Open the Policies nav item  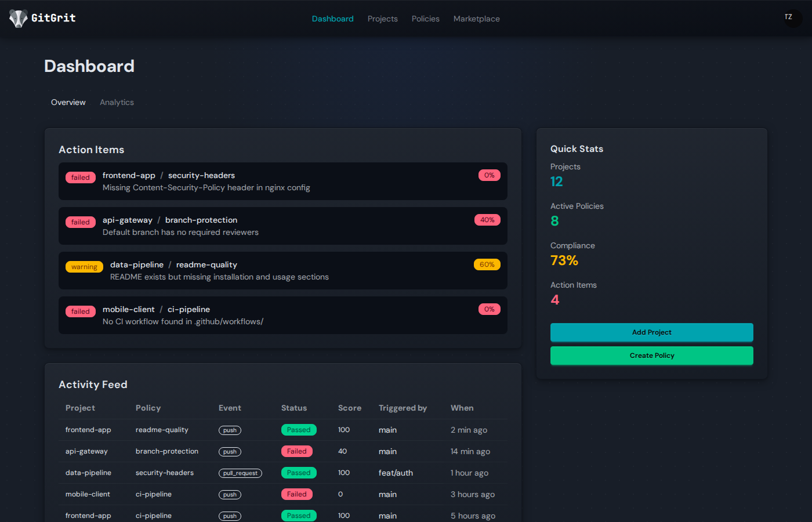pyautogui.click(x=425, y=19)
